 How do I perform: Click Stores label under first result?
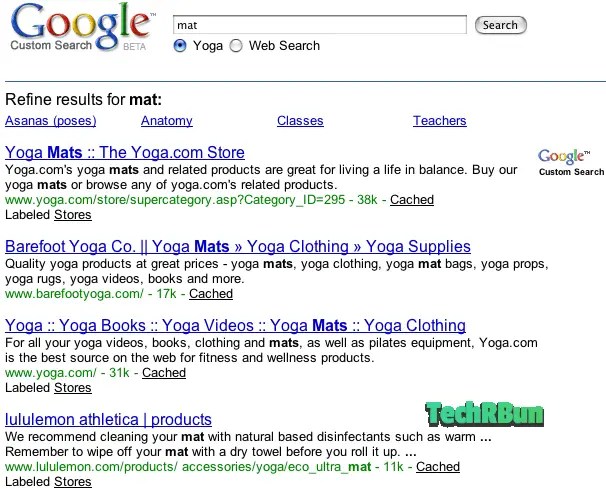[x=73, y=215]
